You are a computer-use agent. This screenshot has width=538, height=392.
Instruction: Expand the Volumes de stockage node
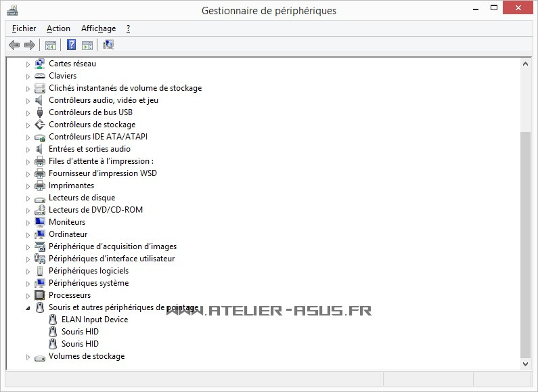point(28,357)
